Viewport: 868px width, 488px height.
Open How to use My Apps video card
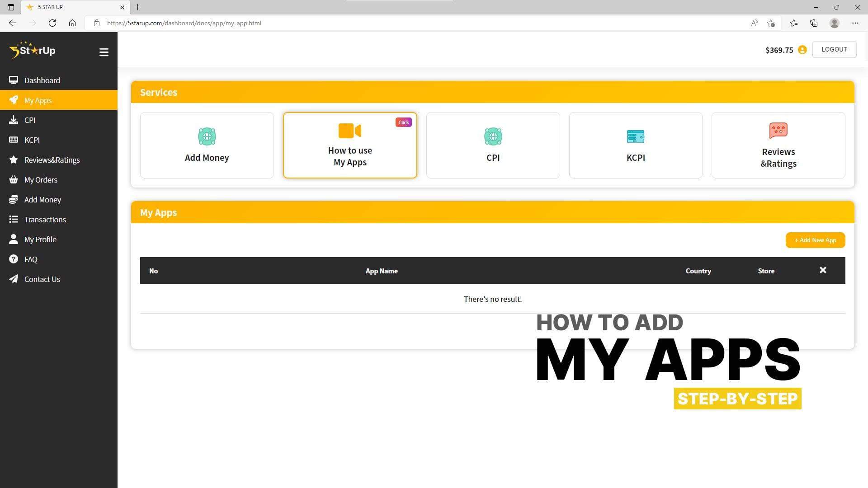(350, 145)
